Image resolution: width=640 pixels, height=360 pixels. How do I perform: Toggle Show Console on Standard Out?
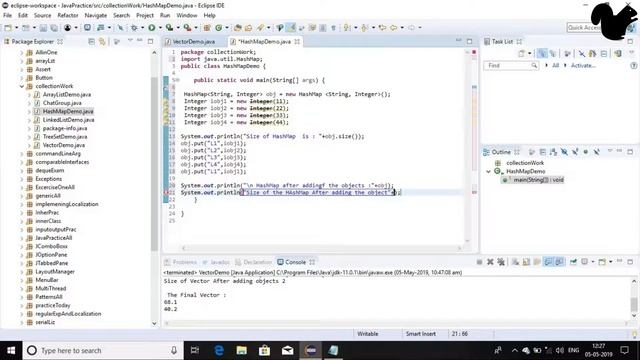pyautogui.click(x=548, y=262)
